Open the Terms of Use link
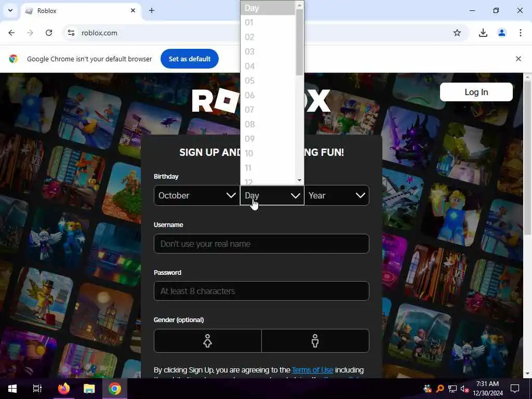This screenshot has width=532, height=399. (312, 370)
